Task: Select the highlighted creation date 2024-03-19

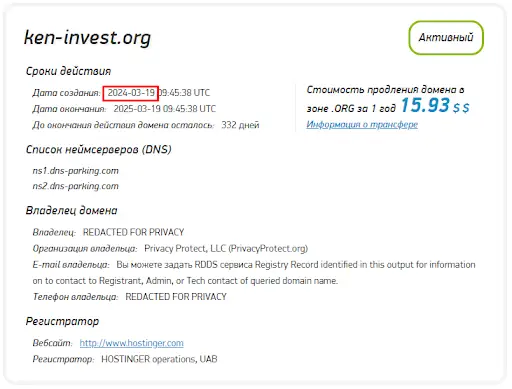Action: 131,93
